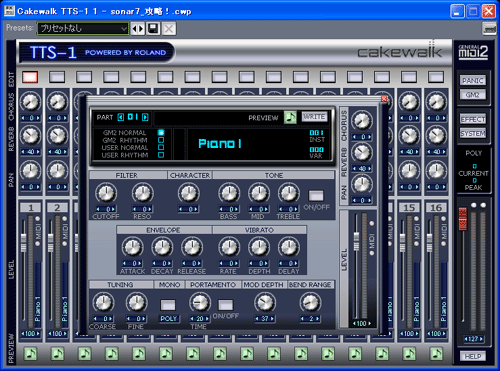Click the GM2 reset button
The image size is (500, 371).
click(473, 95)
